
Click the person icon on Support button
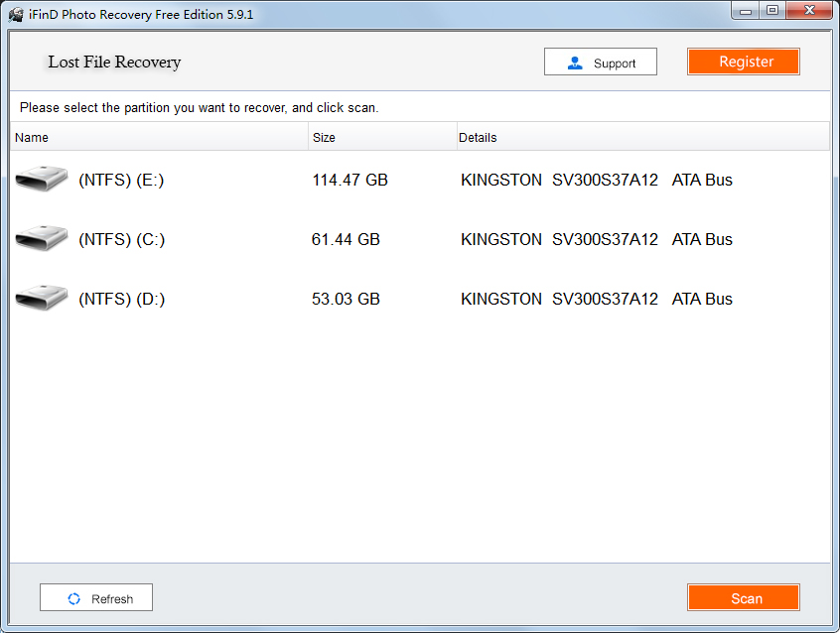pyautogui.click(x=575, y=63)
